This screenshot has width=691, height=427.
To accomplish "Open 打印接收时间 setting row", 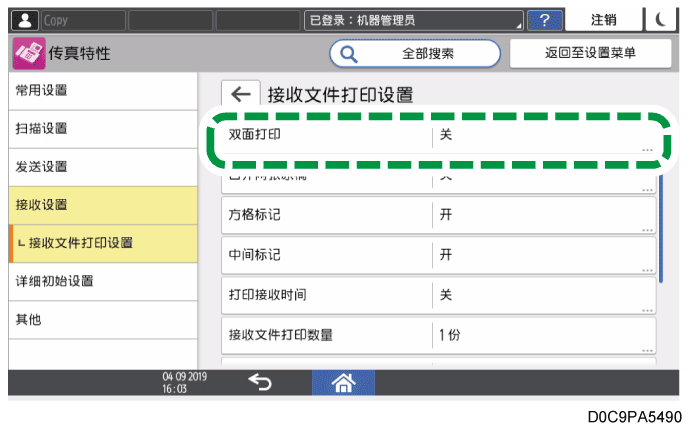I will click(x=438, y=295).
